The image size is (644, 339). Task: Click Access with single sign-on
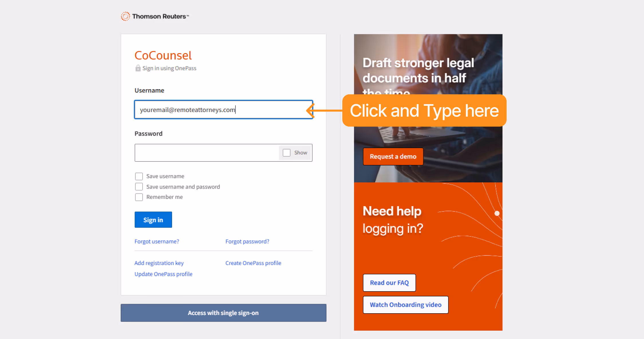[223, 313]
